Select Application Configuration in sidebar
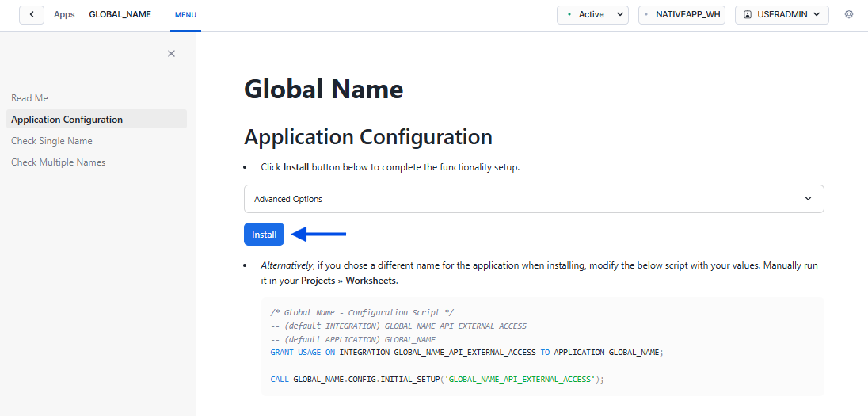Viewport: 868px width, 416px height. point(97,119)
